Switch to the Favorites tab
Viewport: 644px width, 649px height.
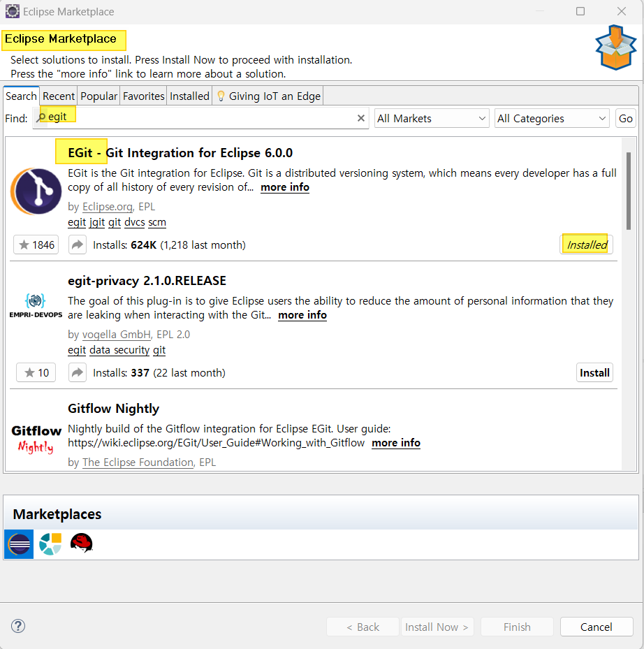[143, 96]
